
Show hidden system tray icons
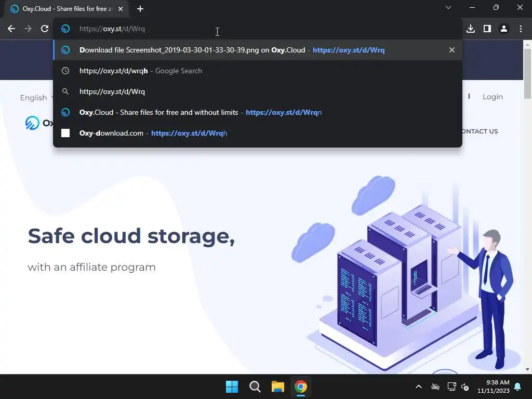(x=419, y=387)
